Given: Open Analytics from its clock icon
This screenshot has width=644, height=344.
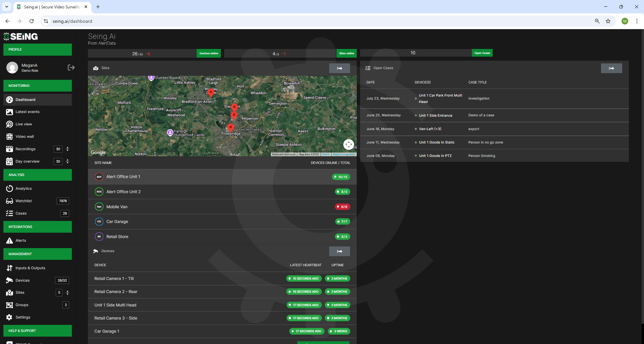Looking at the screenshot, I should [10, 188].
